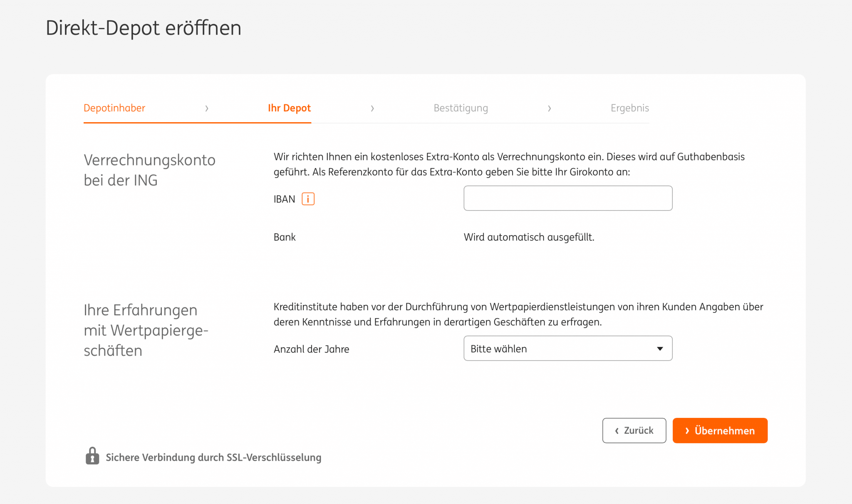Click the Ihre Erfahrungen mit Wertpapiergeschäften heading

click(x=146, y=330)
